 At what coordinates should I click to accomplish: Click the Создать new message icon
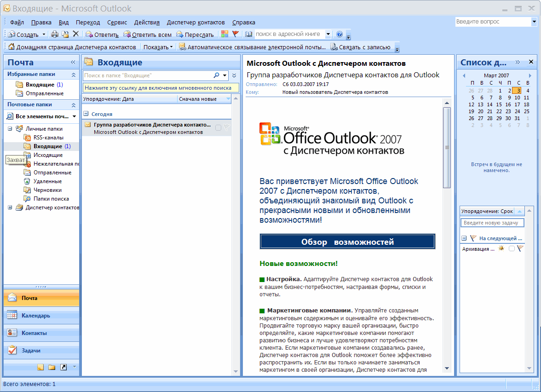[x=12, y=34]
